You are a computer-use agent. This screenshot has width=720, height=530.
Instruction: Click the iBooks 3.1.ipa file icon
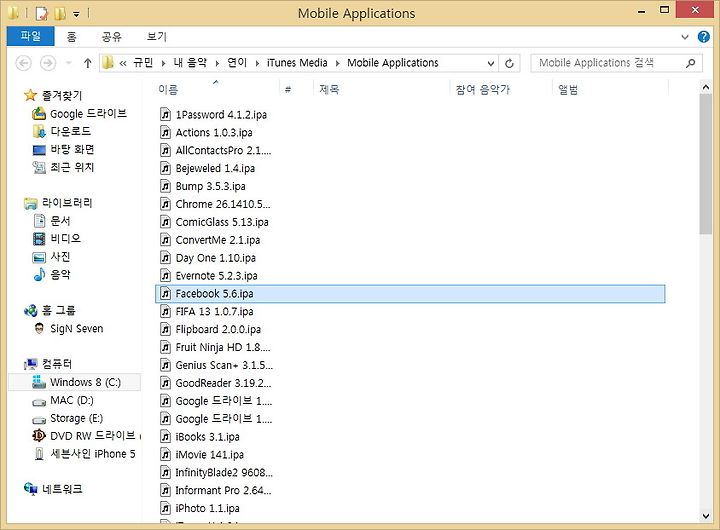pyautogui.click(x=165, y=437)
